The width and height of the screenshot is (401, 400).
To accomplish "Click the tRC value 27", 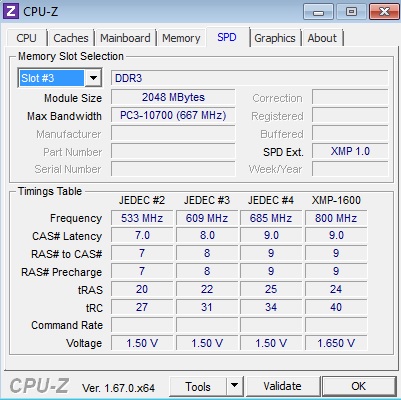I will (x=142, y=307).
